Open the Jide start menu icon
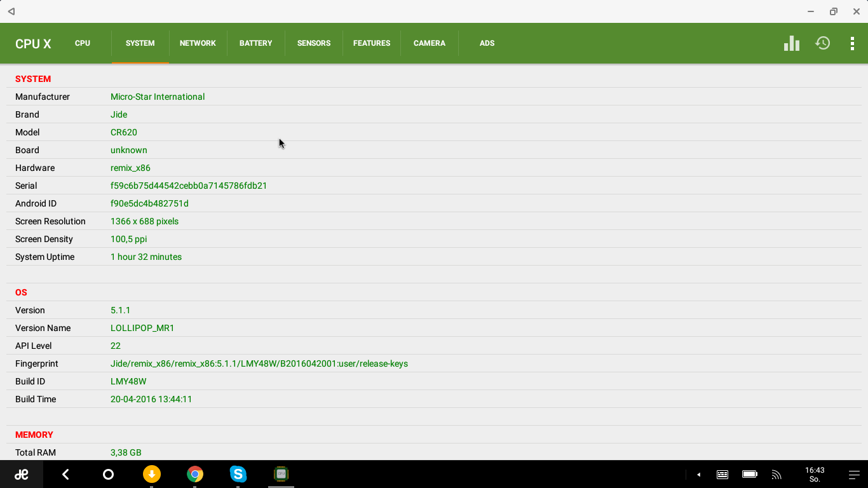The image size is (868, 488). tap(22, 474)
